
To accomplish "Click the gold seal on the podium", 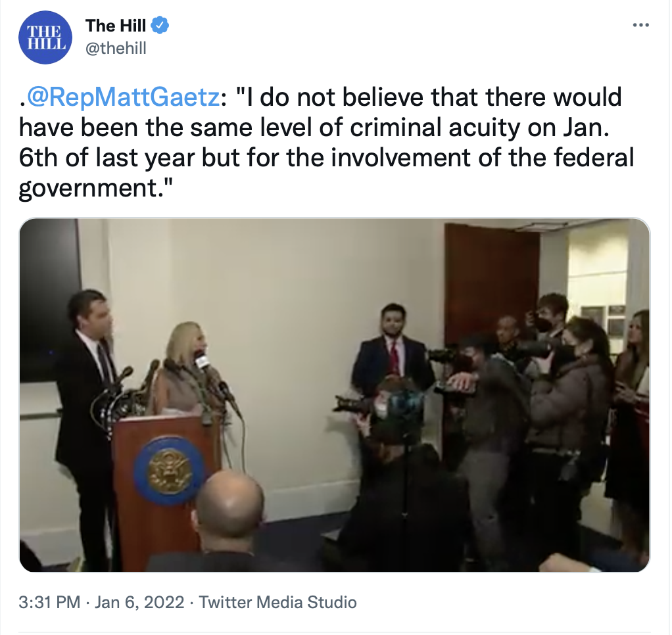I will (169, 471).
